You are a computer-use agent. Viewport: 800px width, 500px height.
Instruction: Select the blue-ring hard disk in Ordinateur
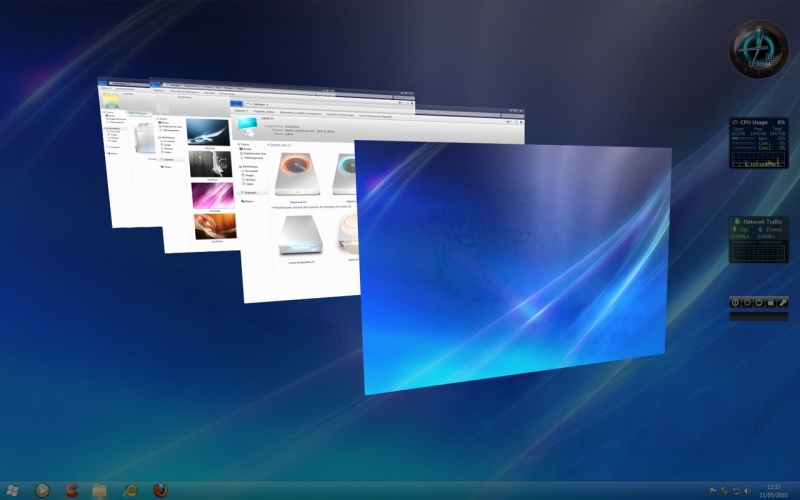click(346, 175)
